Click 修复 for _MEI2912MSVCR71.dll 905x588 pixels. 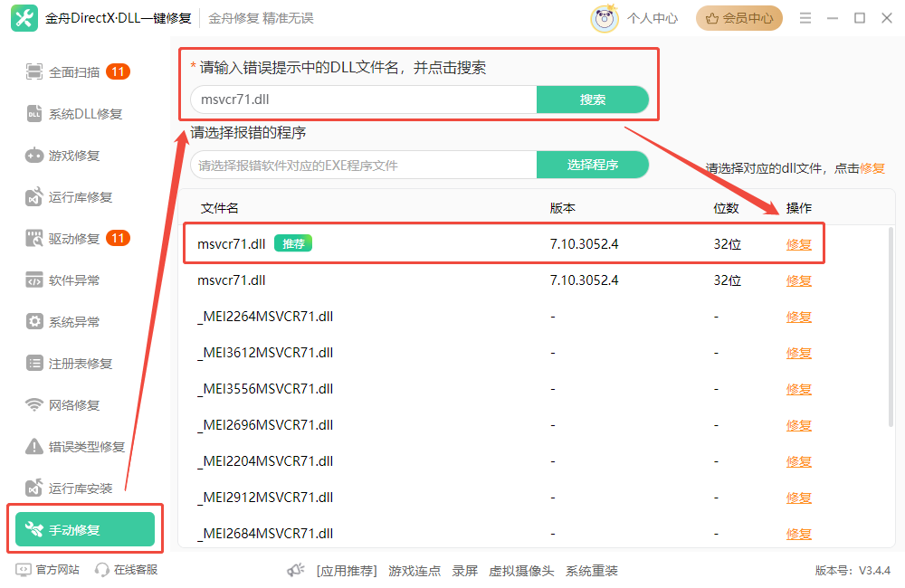tap(799, 498)
